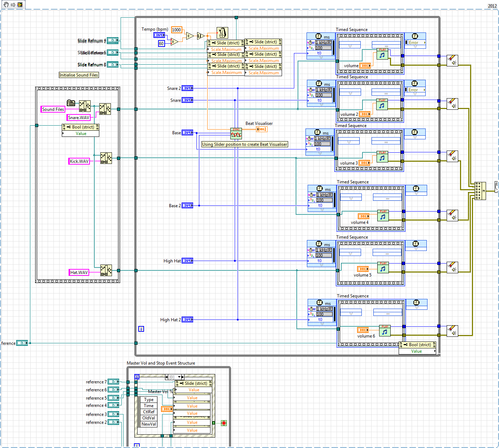
Task: Select the Play sound node near volume
Action: tap(382, 54)
